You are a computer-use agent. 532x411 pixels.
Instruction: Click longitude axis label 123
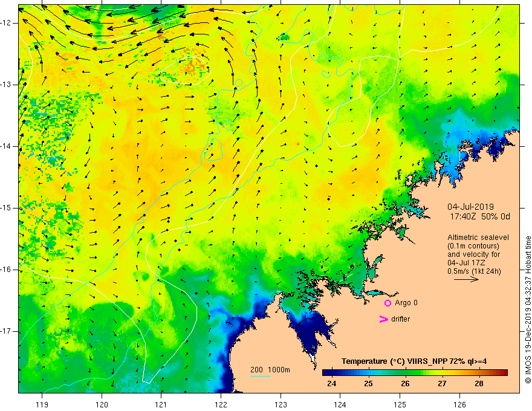coord(281,404)
